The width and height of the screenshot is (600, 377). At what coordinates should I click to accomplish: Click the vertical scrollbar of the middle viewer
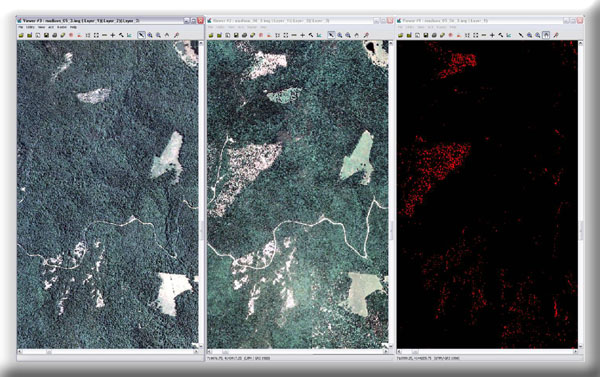click(x=391, y=194)
